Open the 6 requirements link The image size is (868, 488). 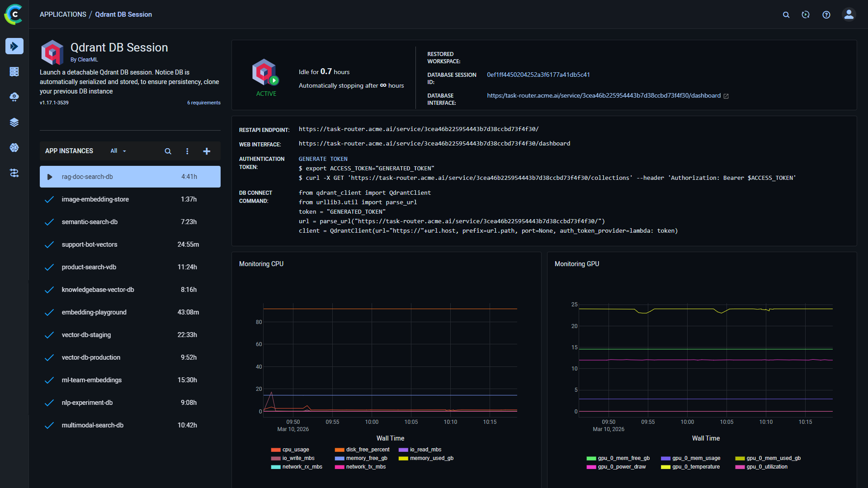coord(204,103)
